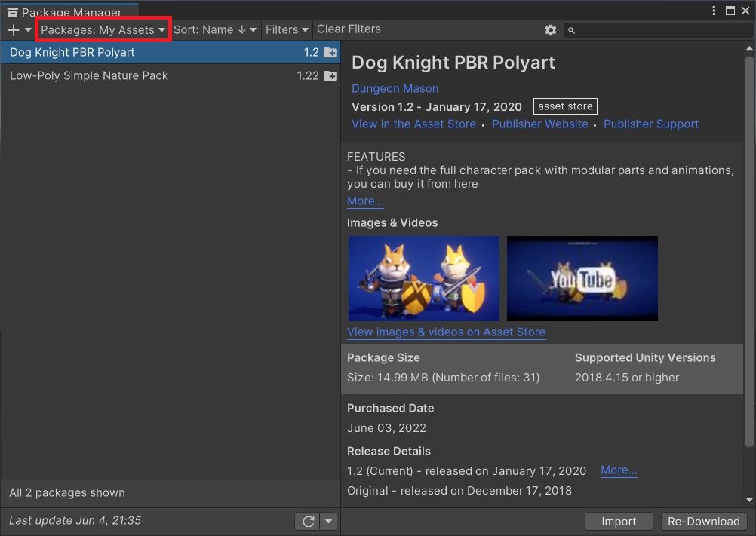Click the scrollbar up arrow
756x536 pixels.
pyautogui.click(x=749, y=48)
